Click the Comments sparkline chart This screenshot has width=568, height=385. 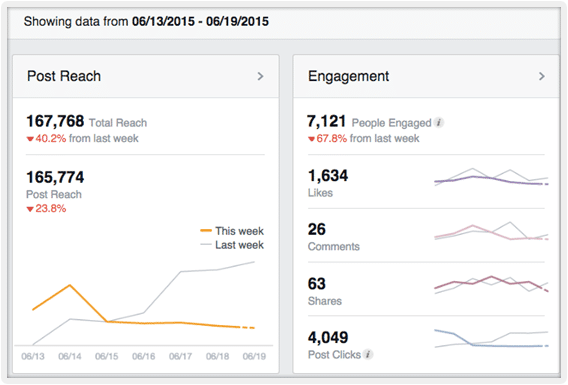(492, 231)
